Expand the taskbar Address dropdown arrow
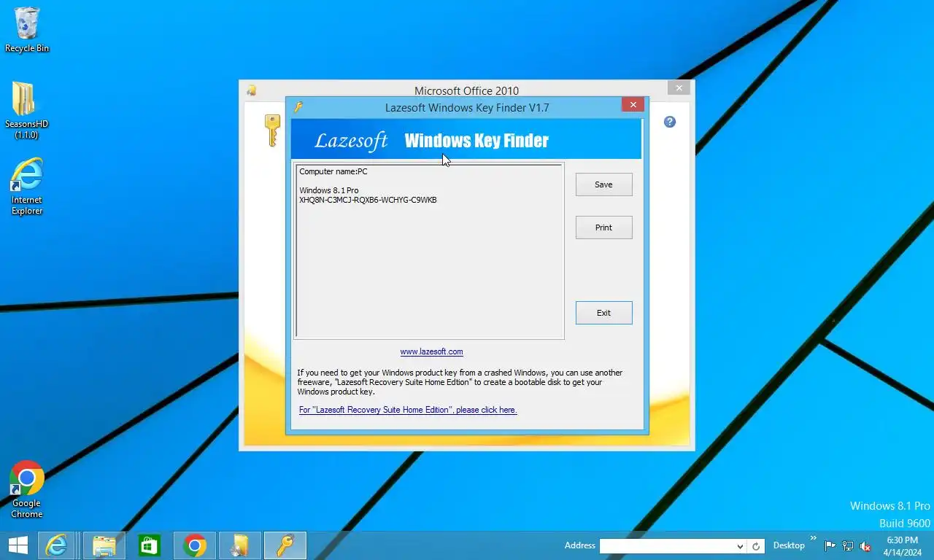934x560 pixels. 740,546
